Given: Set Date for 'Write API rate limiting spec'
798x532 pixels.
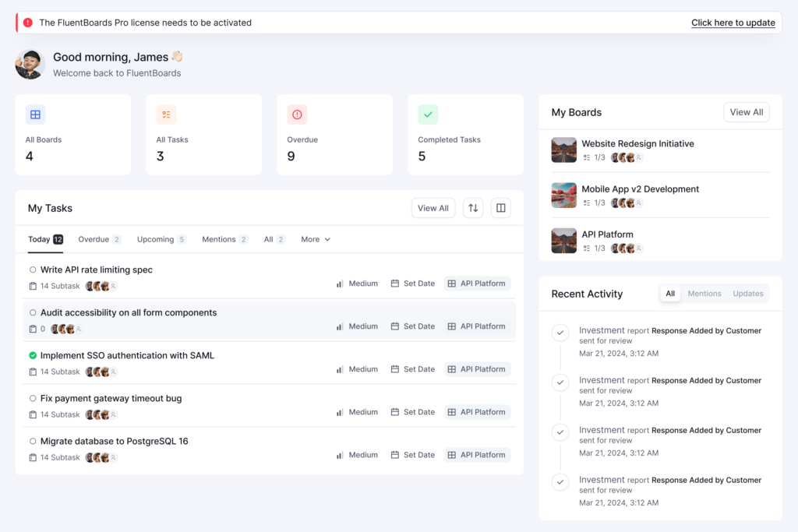Looking at the screenshot, I should [413, 284].
